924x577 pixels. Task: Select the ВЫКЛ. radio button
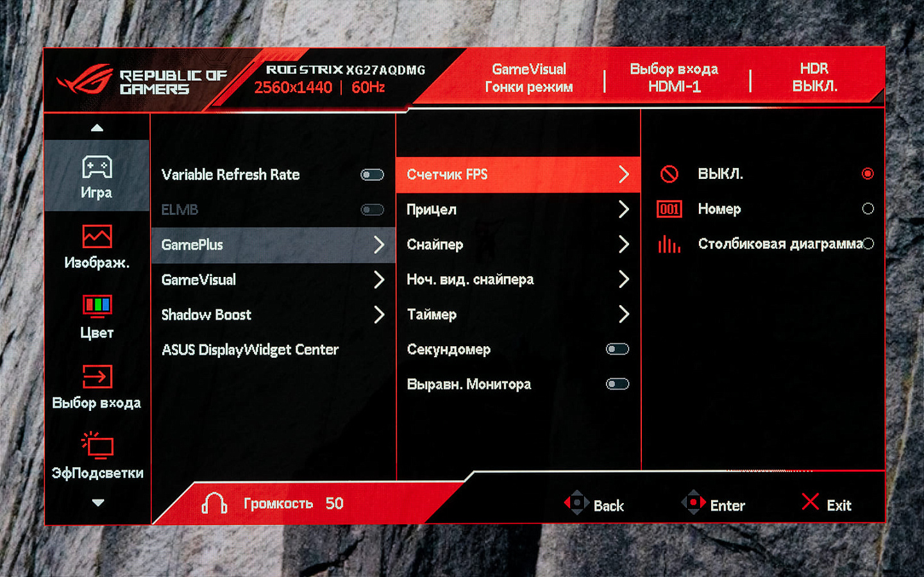[x=868, y=174]
